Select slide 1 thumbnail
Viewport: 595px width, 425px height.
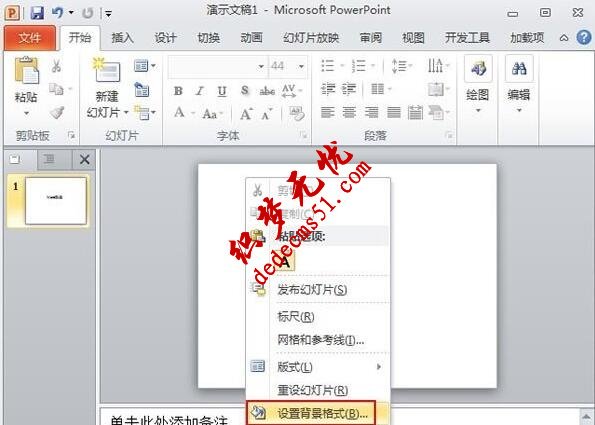click(x=55, y=201)
